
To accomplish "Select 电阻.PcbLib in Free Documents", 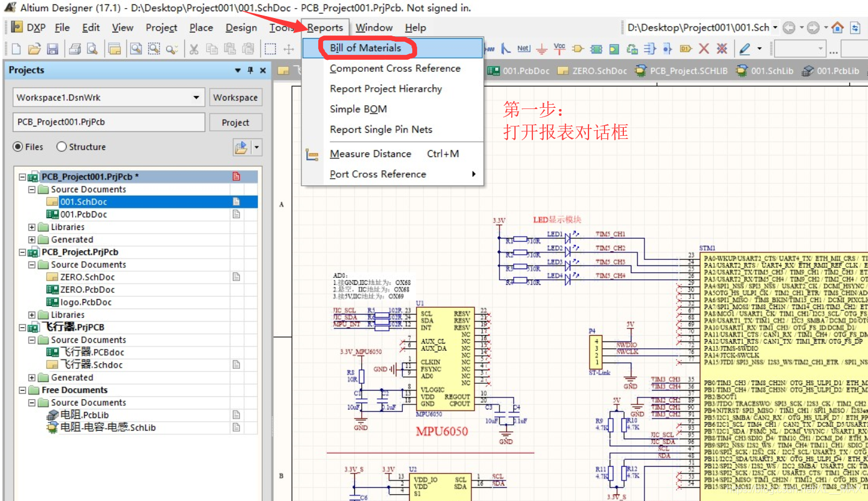I will click(84, 415).
